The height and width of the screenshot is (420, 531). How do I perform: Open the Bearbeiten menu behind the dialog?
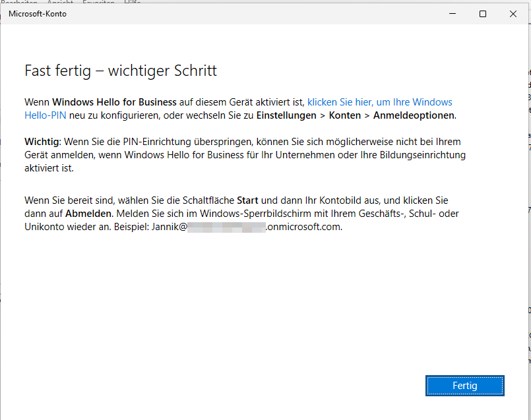click(x=18, y=3)
